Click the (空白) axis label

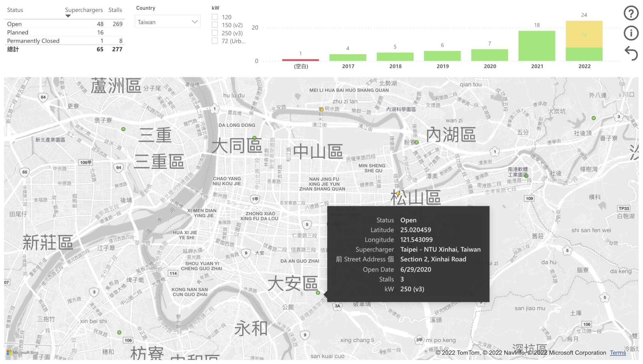pyautogui.click(x=301, y=66)
